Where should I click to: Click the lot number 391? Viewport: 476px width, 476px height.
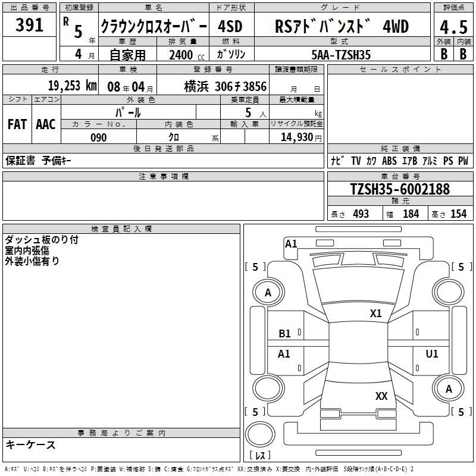(29, 25)
